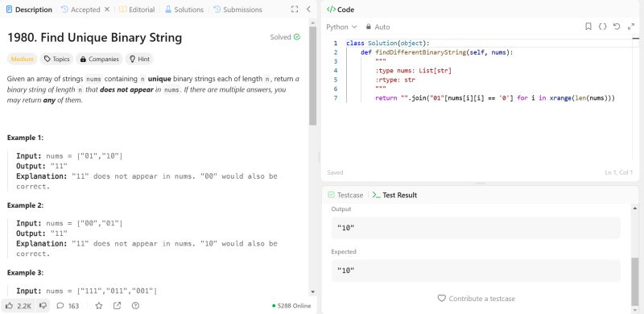
Task: Open the Editorial tab
Action: click(137, 10)
